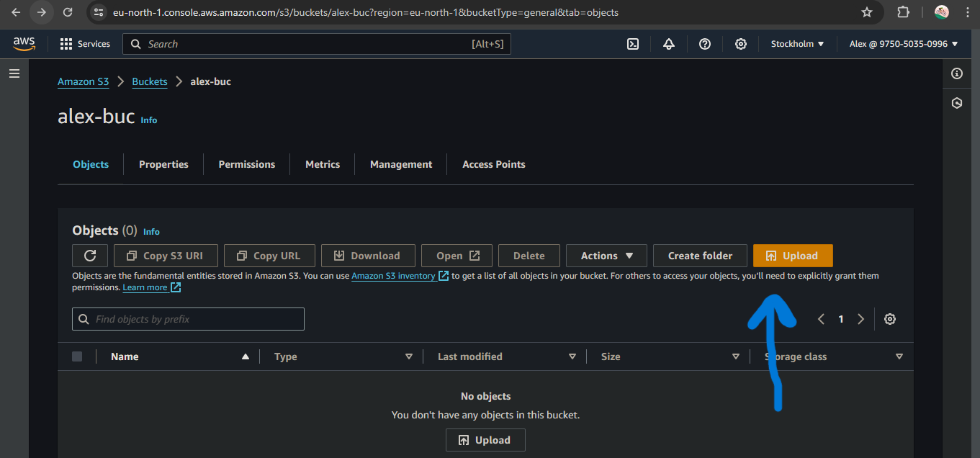Viewport: 980px width, 458px height.
Task: Click the orange Upload button
Action: [792, 256]
